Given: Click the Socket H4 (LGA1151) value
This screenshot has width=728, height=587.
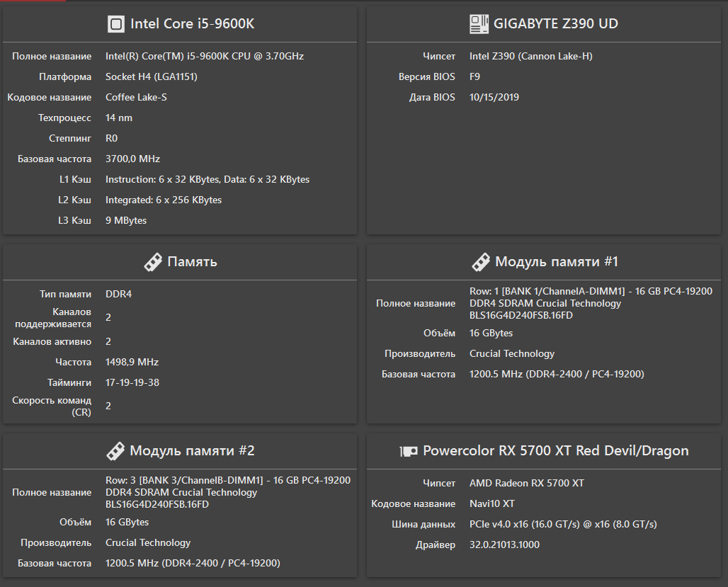Looking at the screenshot, I should tap(152, 76).
